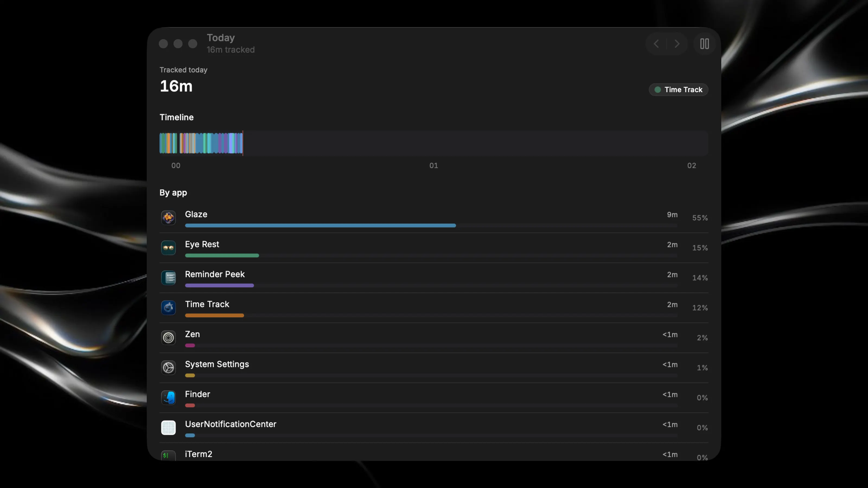Click the Today window title
The image size is (868, 488).
(221, 38)
